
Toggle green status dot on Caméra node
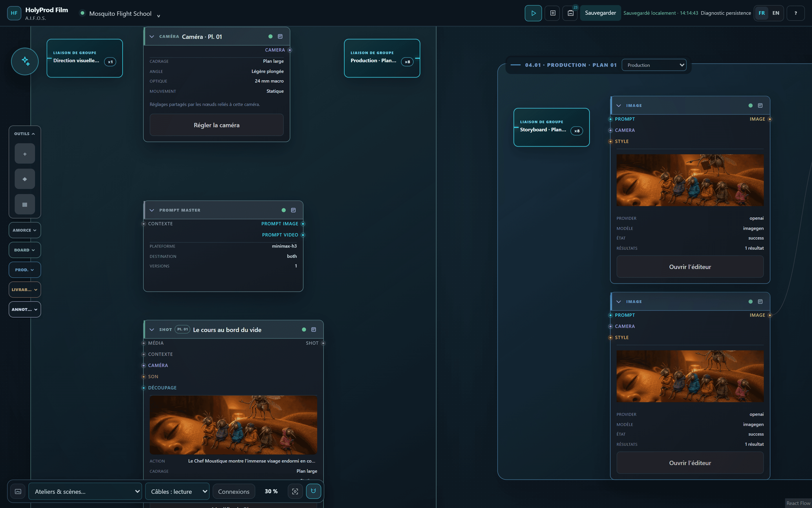pos(270,36)
